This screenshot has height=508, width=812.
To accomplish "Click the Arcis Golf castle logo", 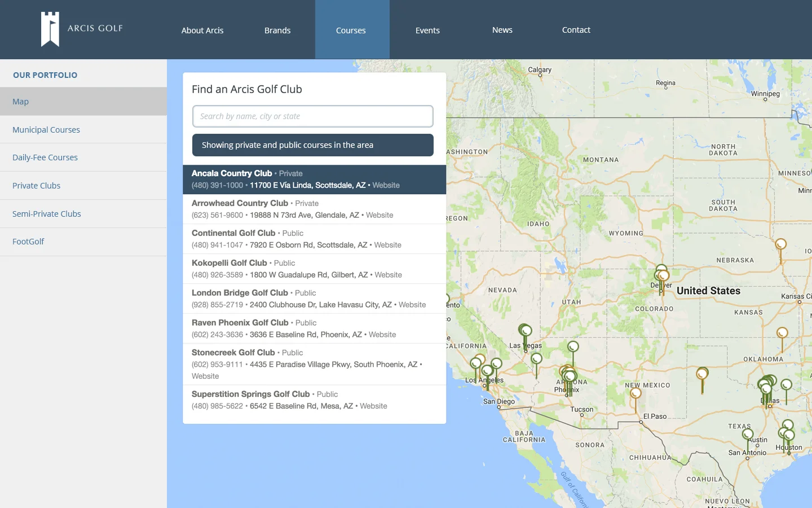I will (x=50, y=29).
